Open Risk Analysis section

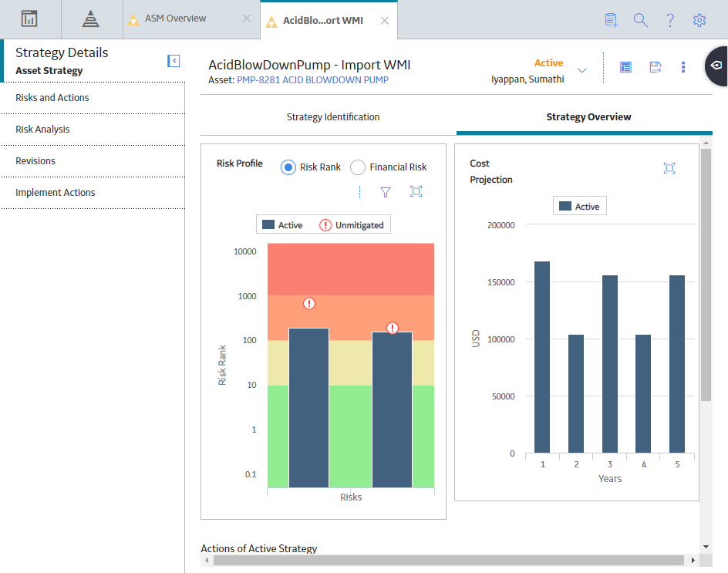click(93, 129)
